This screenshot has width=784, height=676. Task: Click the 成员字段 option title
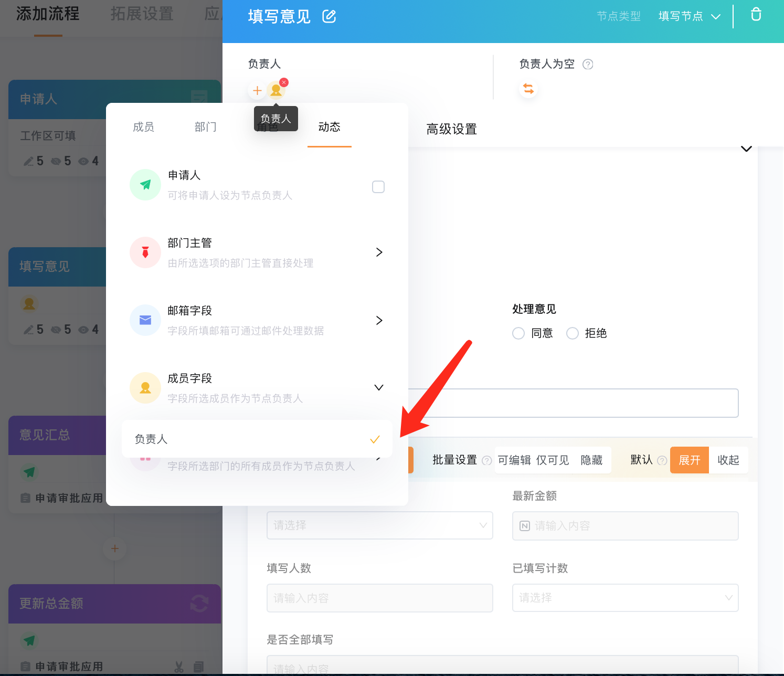click(x=189, y=378)
